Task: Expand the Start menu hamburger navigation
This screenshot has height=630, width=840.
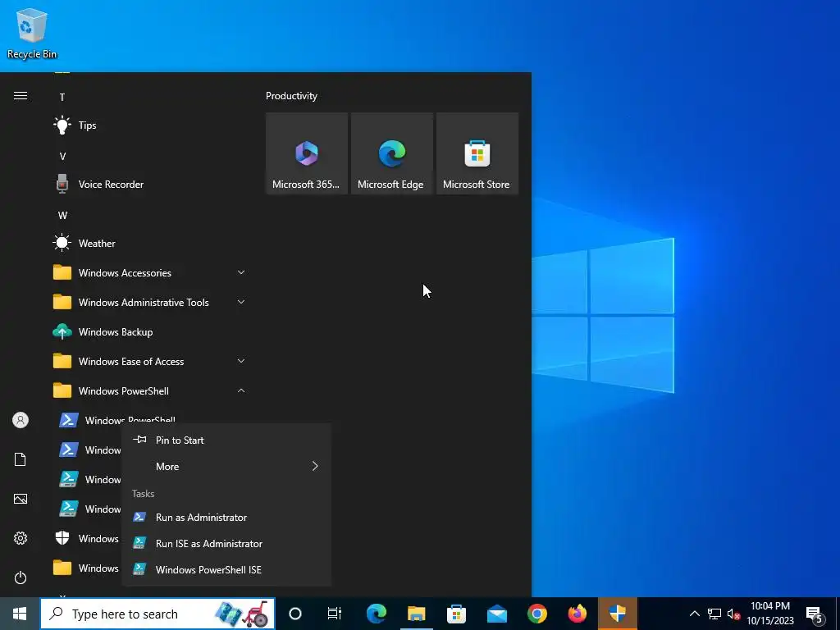Action: (x=21, y=96)
